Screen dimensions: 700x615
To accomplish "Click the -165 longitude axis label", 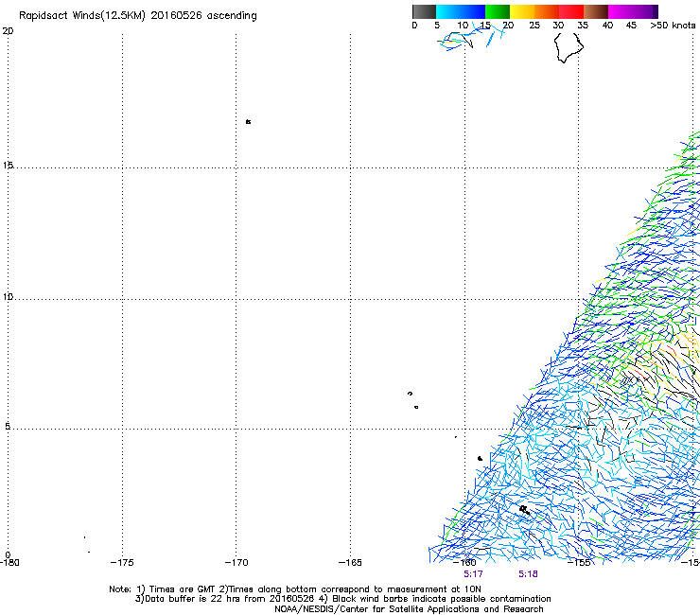I will tap(350, 563).
